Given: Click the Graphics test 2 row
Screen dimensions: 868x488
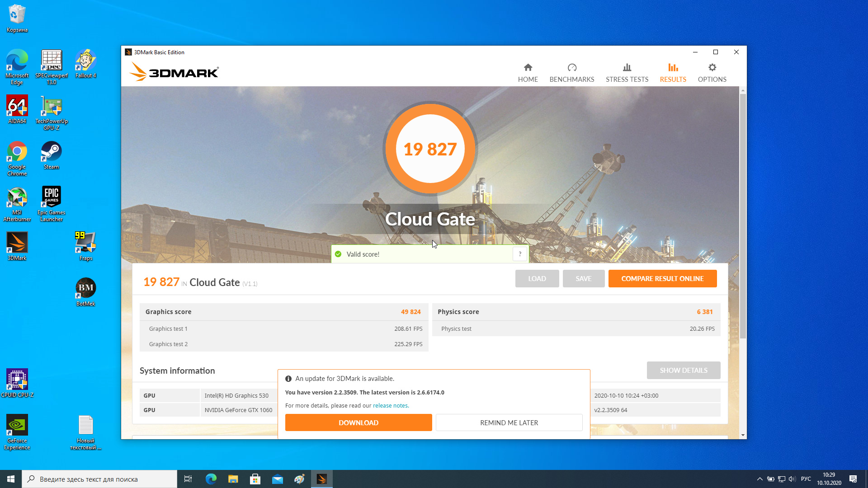Looking at the screenshot, I should coord(284,344).
